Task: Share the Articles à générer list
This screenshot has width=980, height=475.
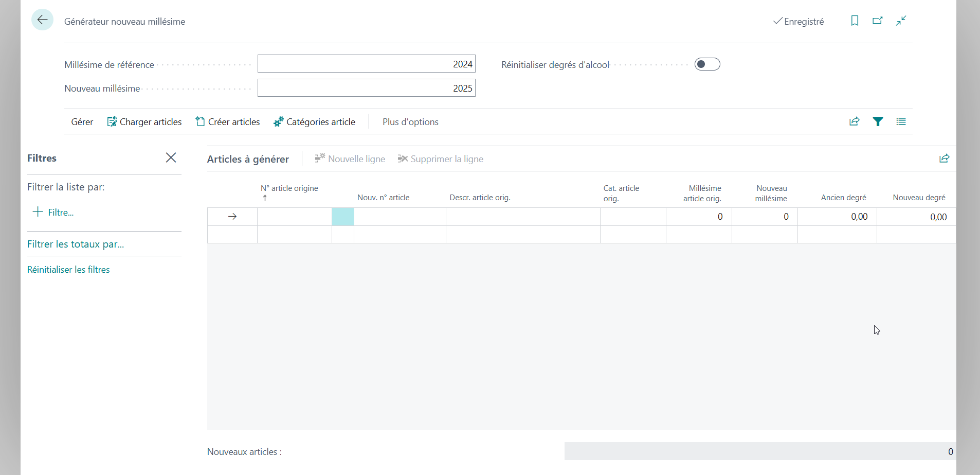Action: click(944, 159)
